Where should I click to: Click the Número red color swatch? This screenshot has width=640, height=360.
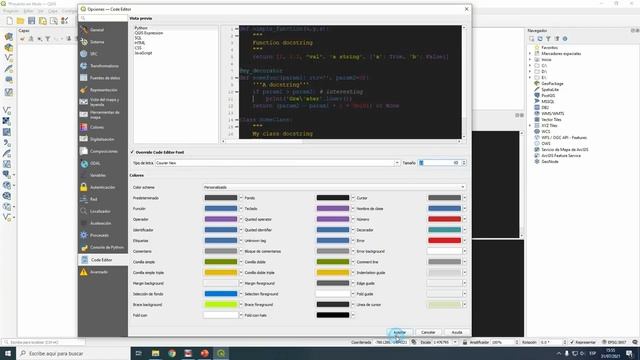click(x=444, y=219)
